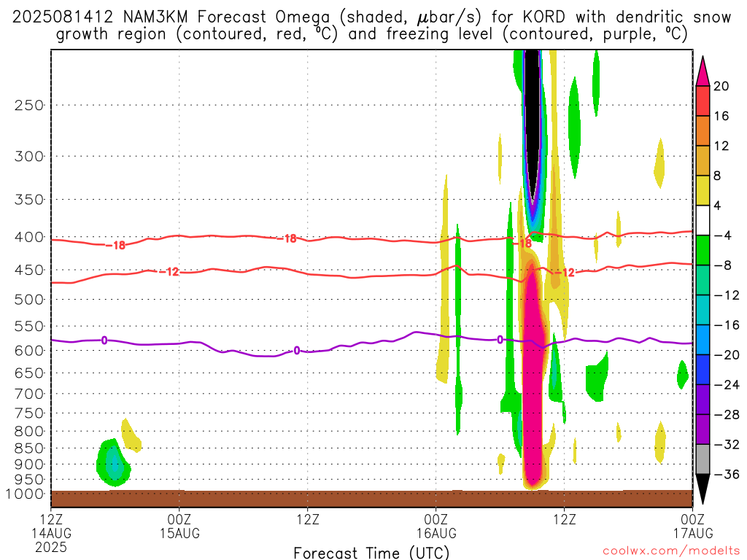Click the -36 colorbar value label

726,474
